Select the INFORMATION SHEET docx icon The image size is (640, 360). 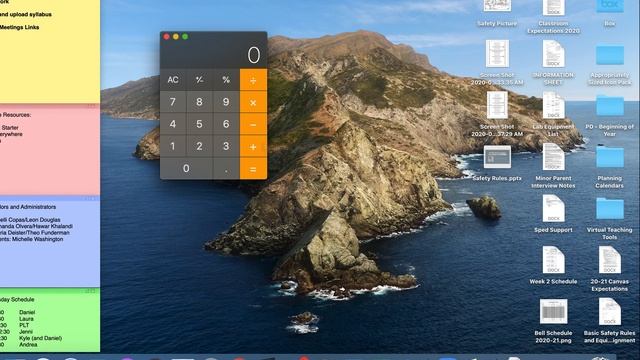[x=553, y=54]
